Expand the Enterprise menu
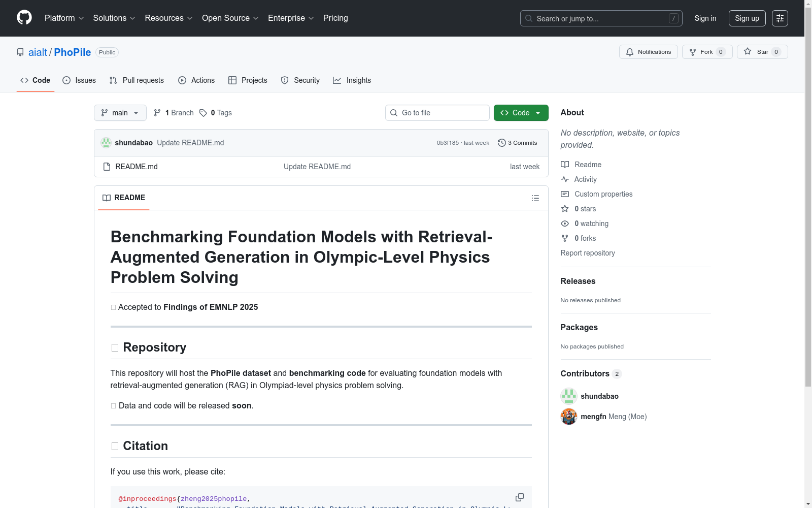Viewport: 812px width, 508px height. [x=291, y=18]
